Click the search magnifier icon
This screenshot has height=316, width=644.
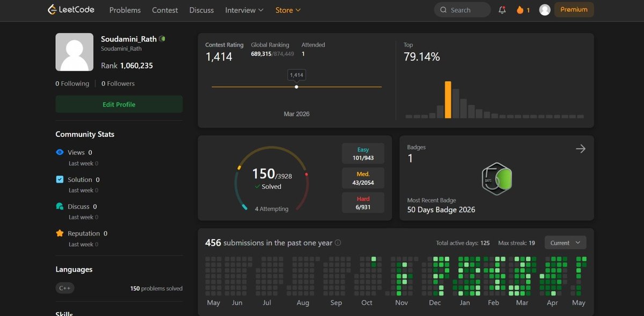[x=443, y=10]
